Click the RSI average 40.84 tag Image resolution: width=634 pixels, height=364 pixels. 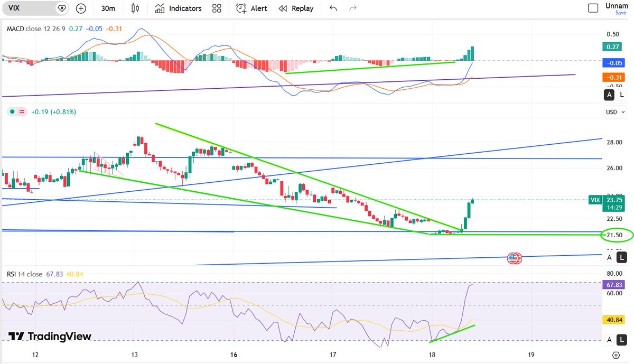(614, 320)
